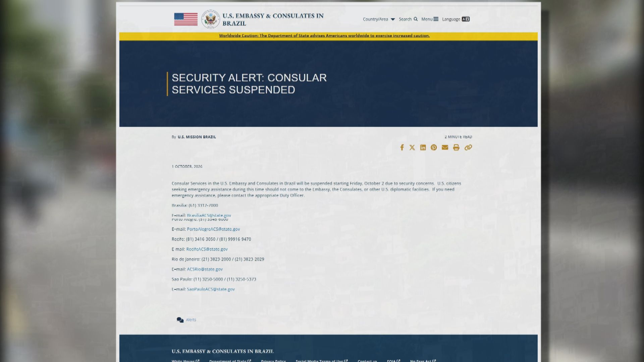This screenshot has height=362, width=644.
Task: Open the footer FOIA link
Action: pos(393,361)
